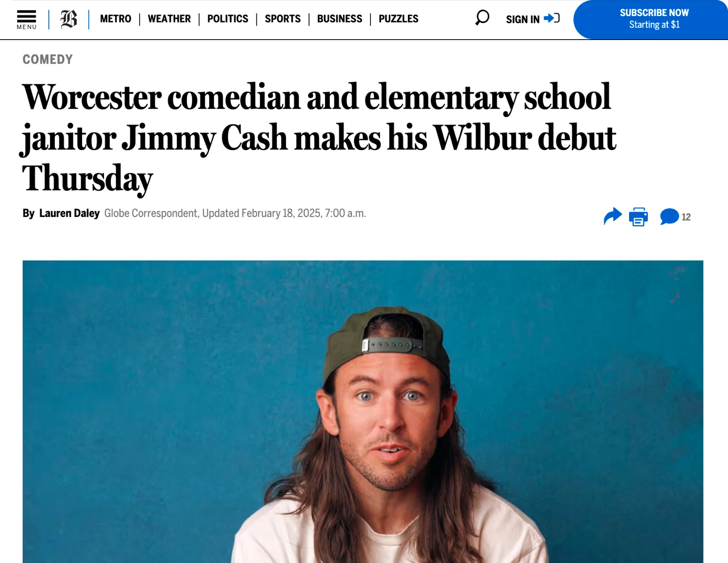Navigate to Politics section
The width and height of the screenshot is (728, 563).
tap(228, 19)
